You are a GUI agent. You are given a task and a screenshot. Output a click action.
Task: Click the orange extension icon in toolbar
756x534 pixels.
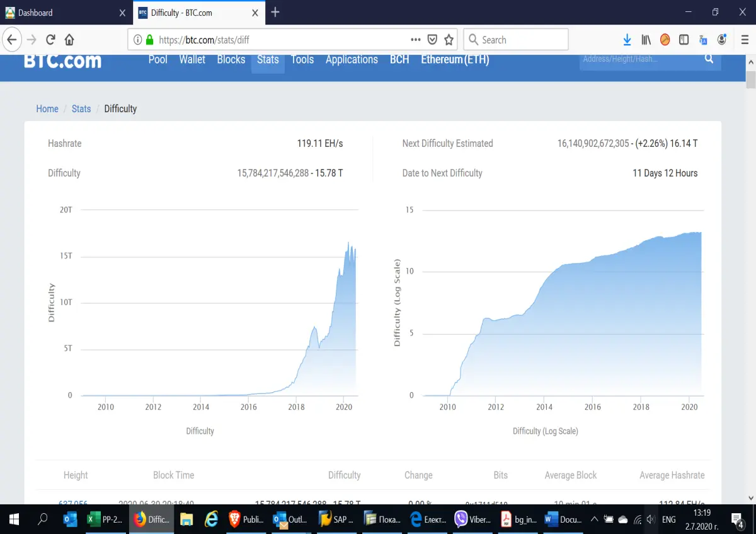tap(665, 40)
